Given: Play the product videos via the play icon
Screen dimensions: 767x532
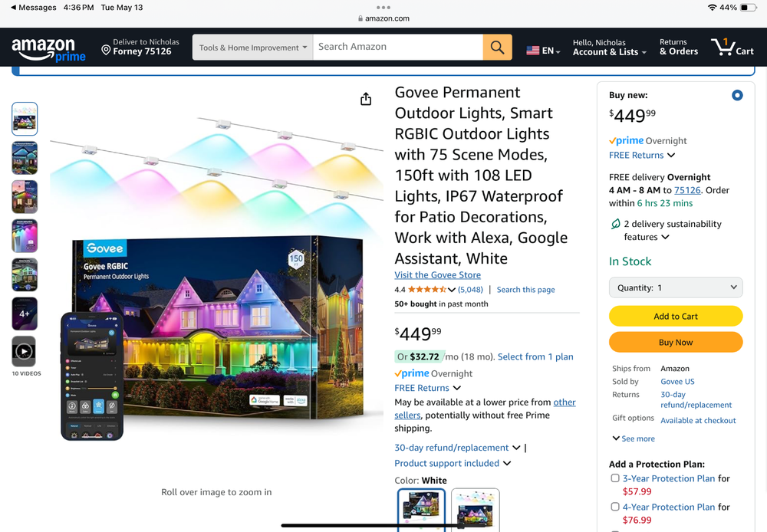Looking at the screenshot, I should (x=24, y=352).
